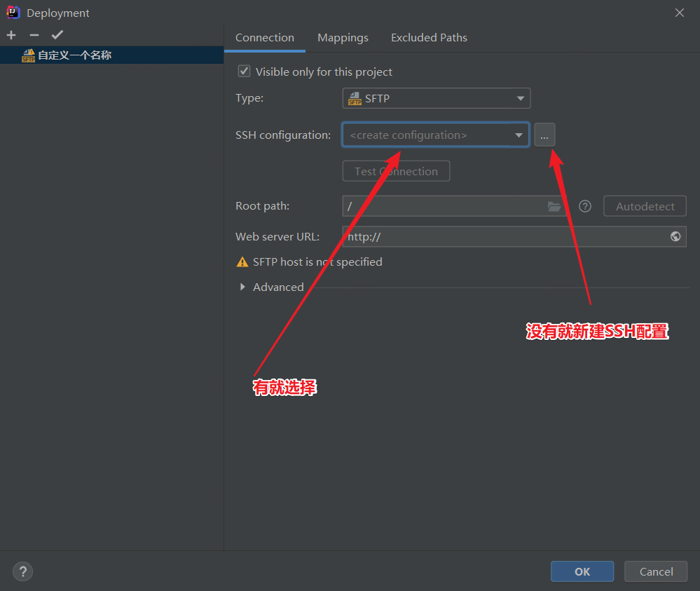The width and height of the screenshot is (700, 591).
Task: Remove selected server with minus icon
Action: pyautogui.click(x=34, y=35)
